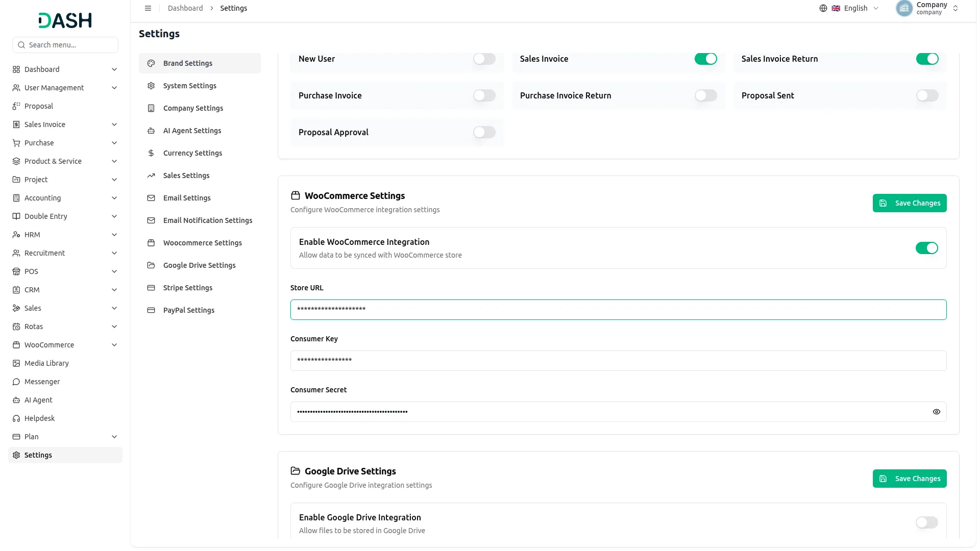This screenshot has height=551, width=980.
Task: Open the Company account switcher arrows
Action: [955, 8]
